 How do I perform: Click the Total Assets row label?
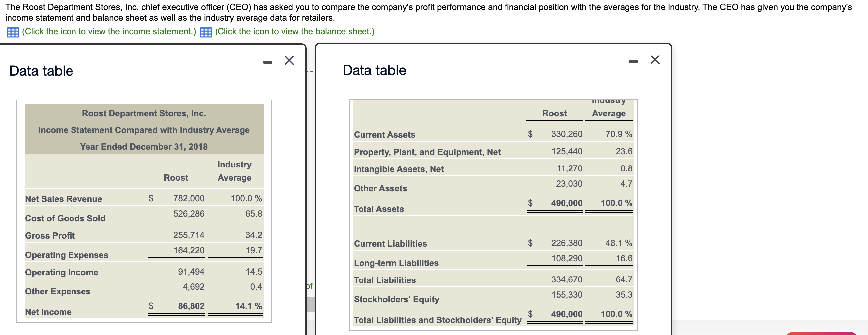pos(379,209)
